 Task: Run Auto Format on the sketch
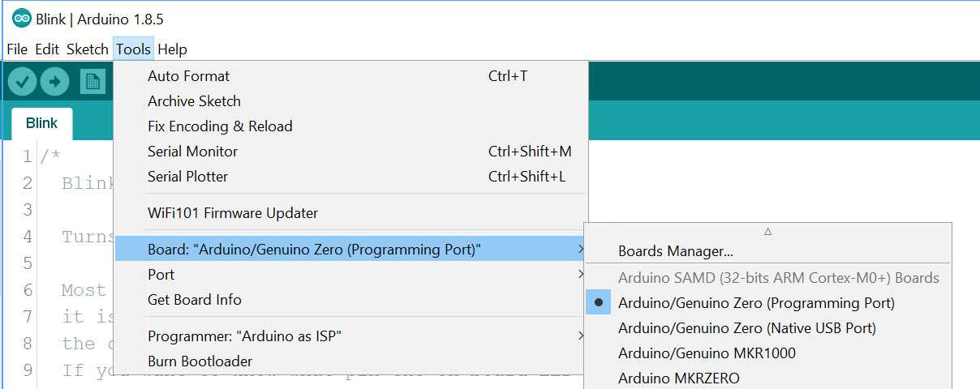(x=188, y=76)
